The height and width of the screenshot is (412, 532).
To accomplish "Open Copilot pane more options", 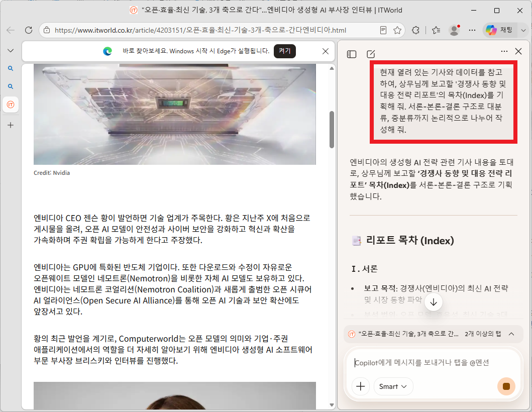I will point(504,51).
